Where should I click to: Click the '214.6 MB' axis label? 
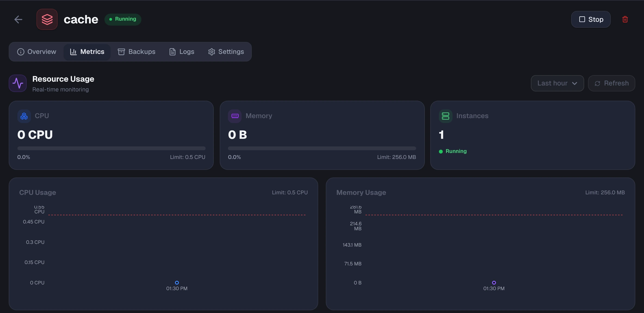point(356,226)
